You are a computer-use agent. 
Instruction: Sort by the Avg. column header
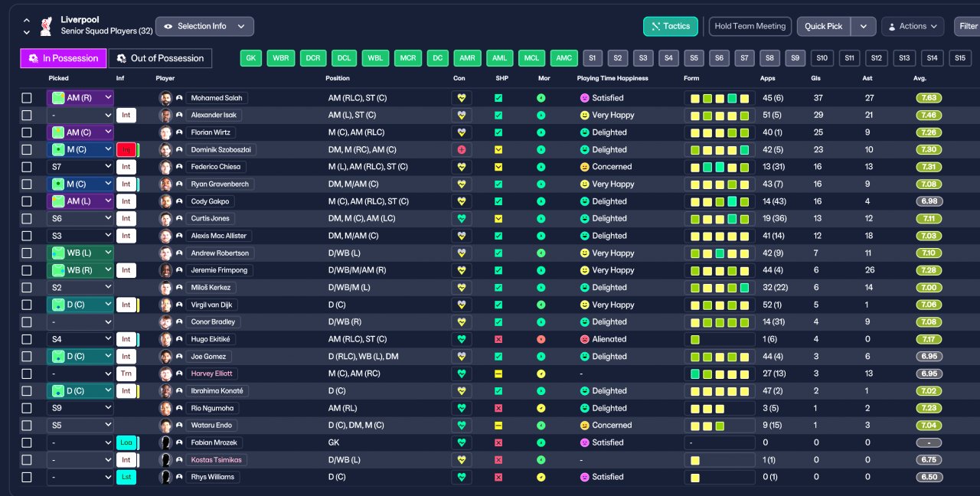pos(920,78)
